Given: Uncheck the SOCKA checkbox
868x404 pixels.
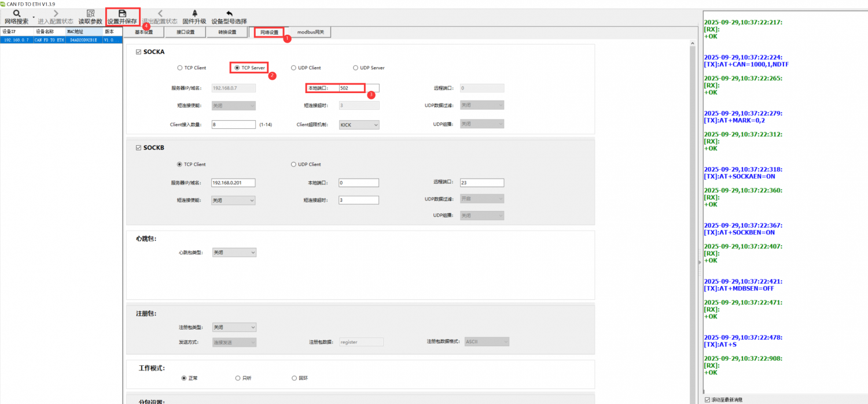Looking at the screenshot, I should [x=138, y=52].
